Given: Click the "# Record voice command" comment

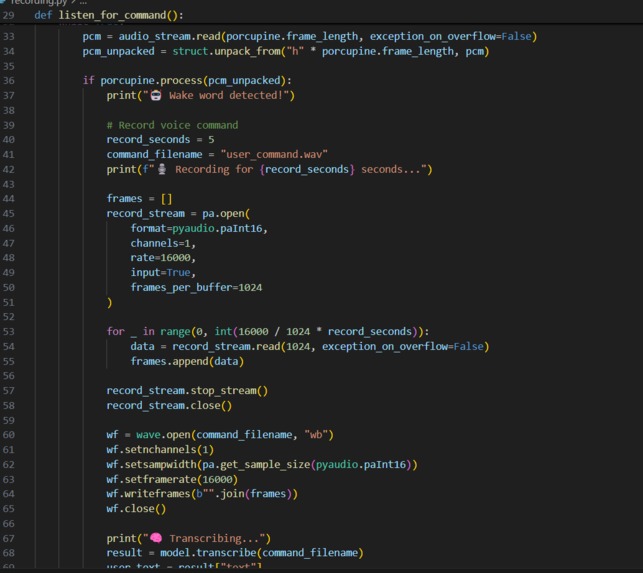Looking at the screenshot, I should (x=172, y=125).
